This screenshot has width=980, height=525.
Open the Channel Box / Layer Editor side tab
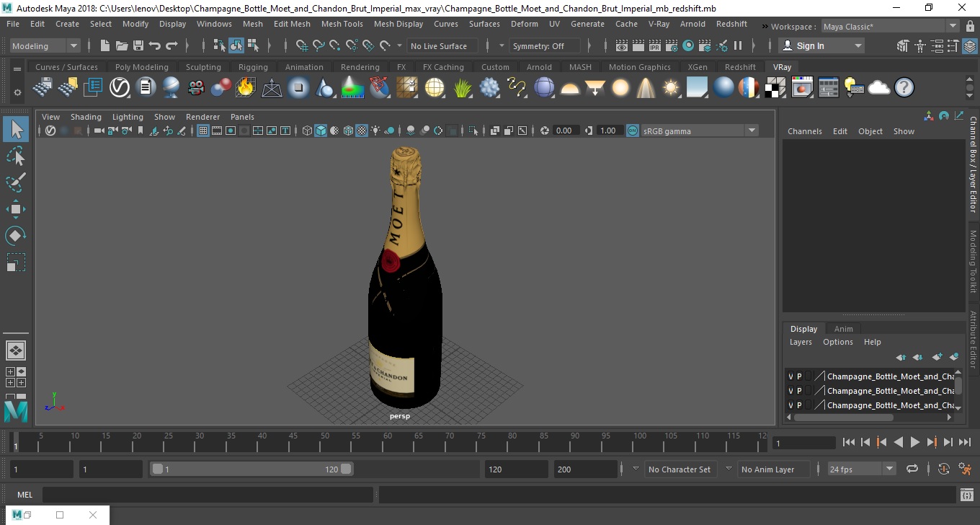tap(973, 164)
